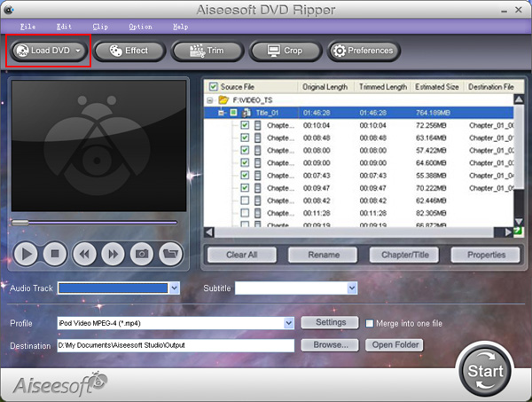Click the Open Folder button
Screen dimensions: 532x402
tap(395, 345)
